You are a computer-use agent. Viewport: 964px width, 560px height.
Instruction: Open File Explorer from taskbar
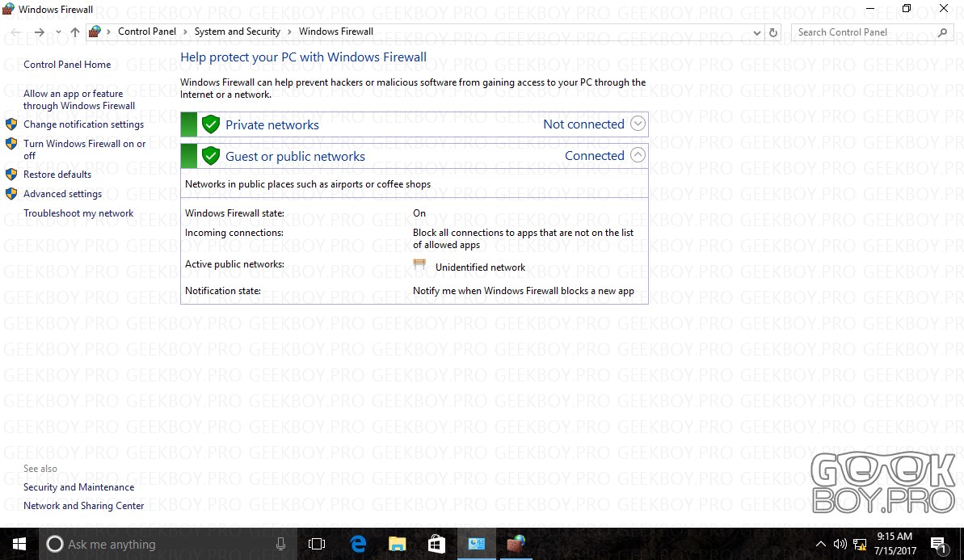click(x=398, y=544)
